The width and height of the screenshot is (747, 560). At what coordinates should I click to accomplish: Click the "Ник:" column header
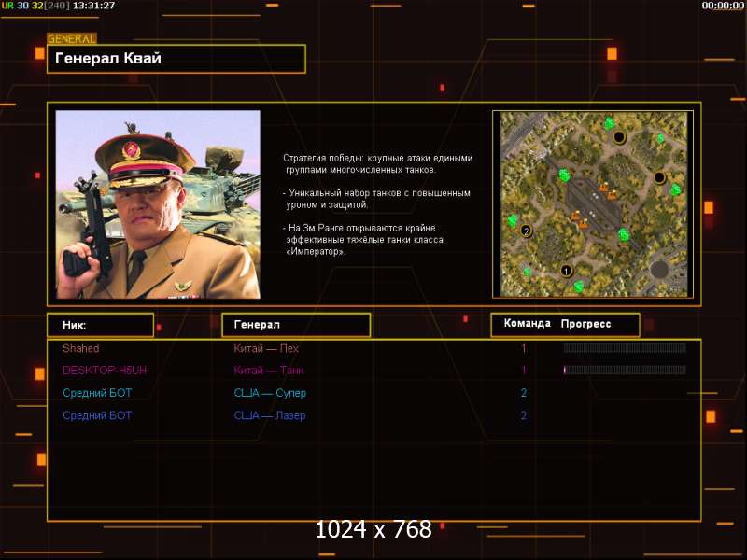point(100,325)
